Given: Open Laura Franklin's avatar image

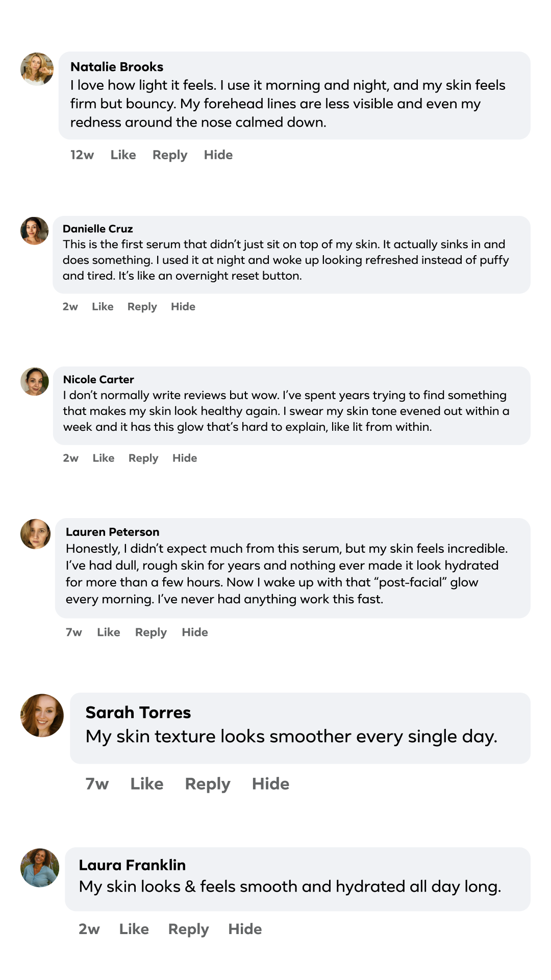Looking at the screenshot, I should point(40,868).
